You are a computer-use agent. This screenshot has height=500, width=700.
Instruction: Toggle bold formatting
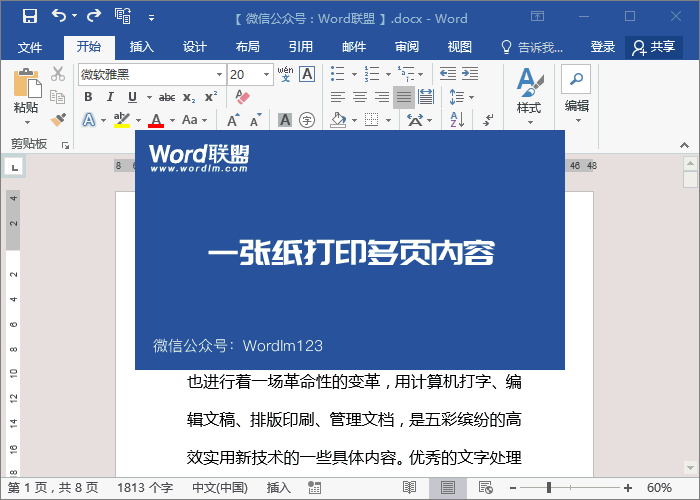coord(88,97)
